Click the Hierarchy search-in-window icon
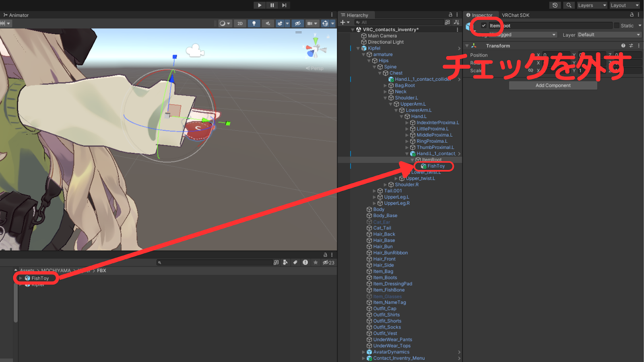The height and width of the screenshot is (362, 644). click(x=448, y=23)
